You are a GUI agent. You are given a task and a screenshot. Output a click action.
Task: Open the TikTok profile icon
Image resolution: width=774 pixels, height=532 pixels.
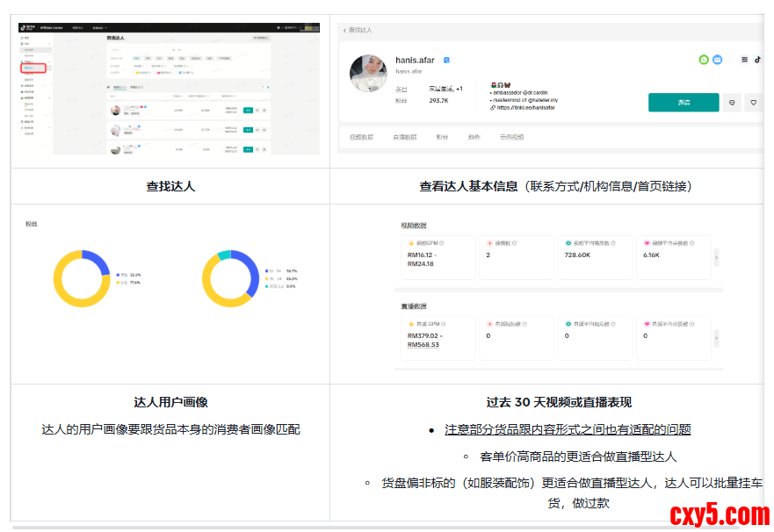point(757,60)
